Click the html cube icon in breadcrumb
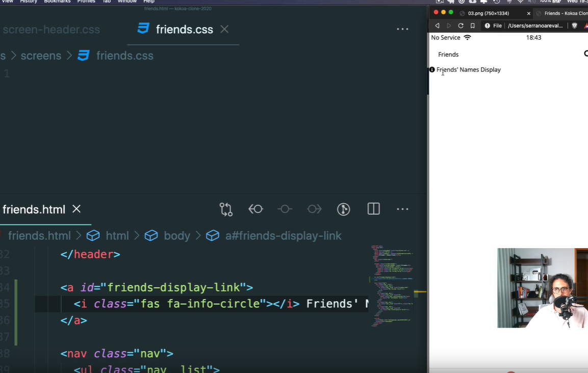The height and width of the screenshot is (373, 588). click(x=93, y=235)
